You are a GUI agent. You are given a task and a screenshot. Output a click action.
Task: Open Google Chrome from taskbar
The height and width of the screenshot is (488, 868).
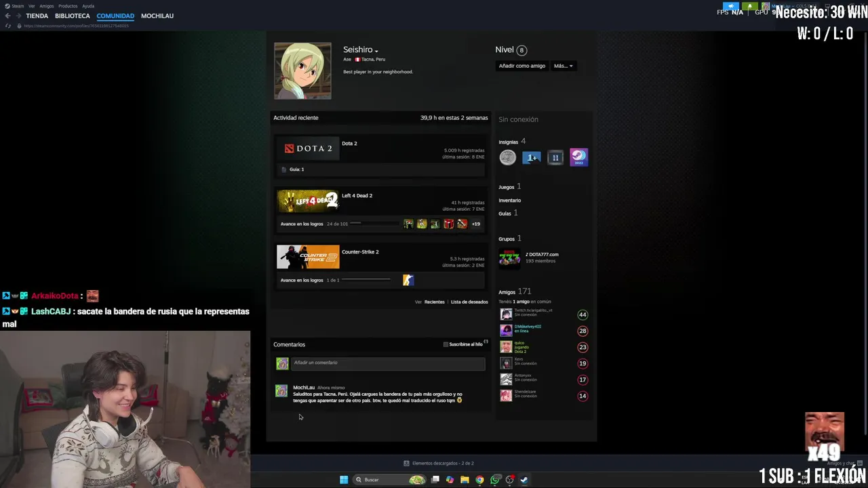coord(479,480)
